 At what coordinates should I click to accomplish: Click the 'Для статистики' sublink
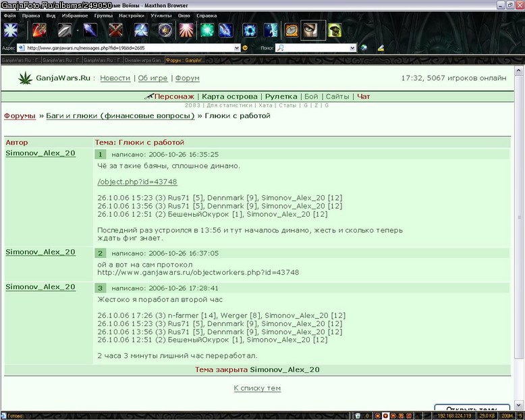click(229, 105)
